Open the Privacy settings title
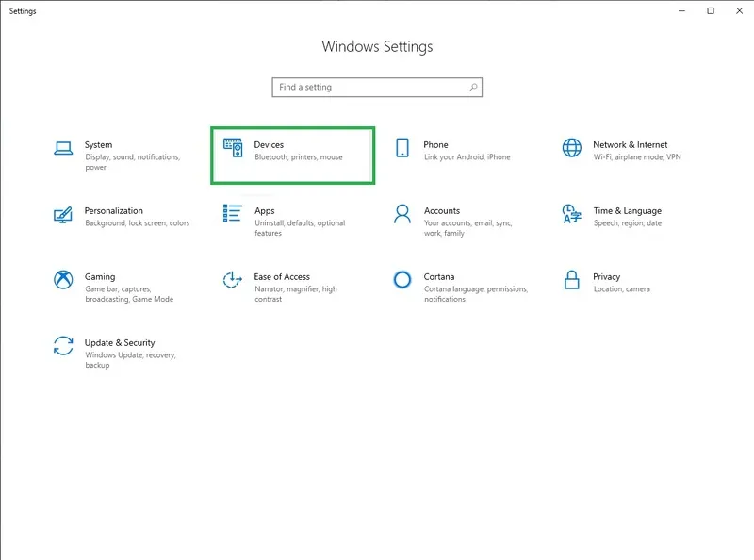 pyautogui.click(x=606, y=276)
